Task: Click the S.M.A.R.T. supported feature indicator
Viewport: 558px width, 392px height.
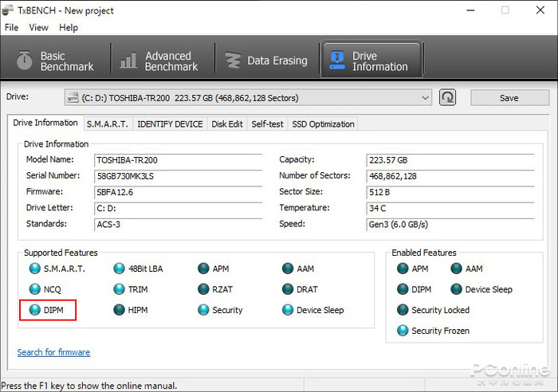Action: click(x=34, y=269)
